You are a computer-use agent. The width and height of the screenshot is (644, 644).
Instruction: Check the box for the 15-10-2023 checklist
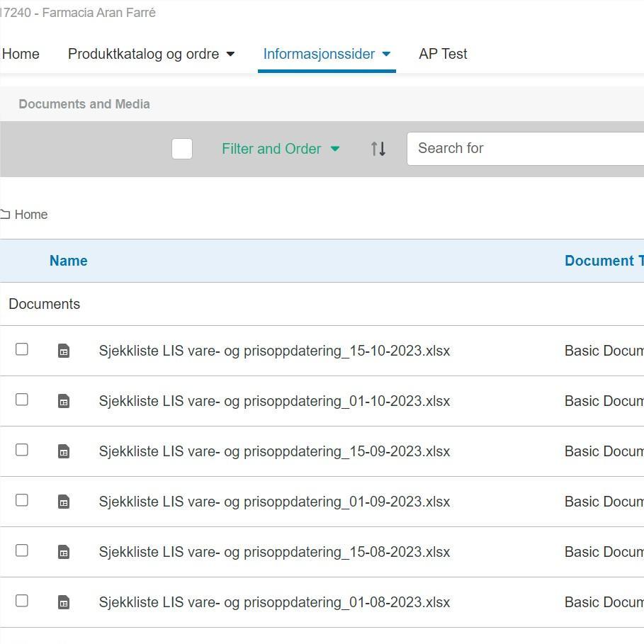click(22, 349)
